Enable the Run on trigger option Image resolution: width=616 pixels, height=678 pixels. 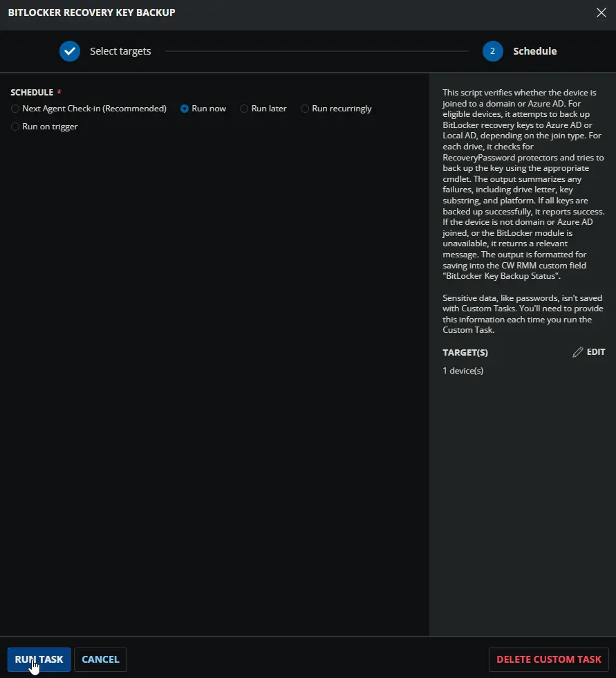pyautogui.click(x=15, y=127)
